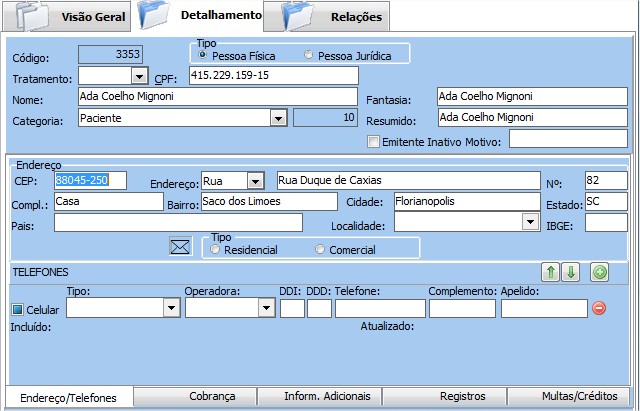Screen dimensions: 640x411
Task: Click the green down arrow in Telefones
Action: (x=569, y=272)
